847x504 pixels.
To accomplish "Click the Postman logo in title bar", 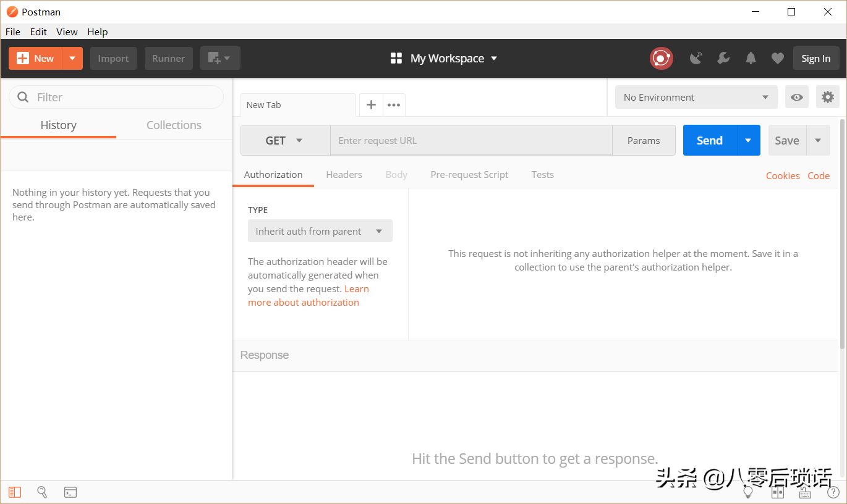I will tap(12, 12).
